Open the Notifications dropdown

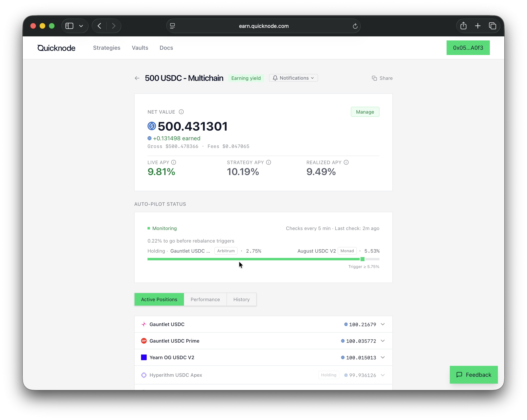[293, 78]
